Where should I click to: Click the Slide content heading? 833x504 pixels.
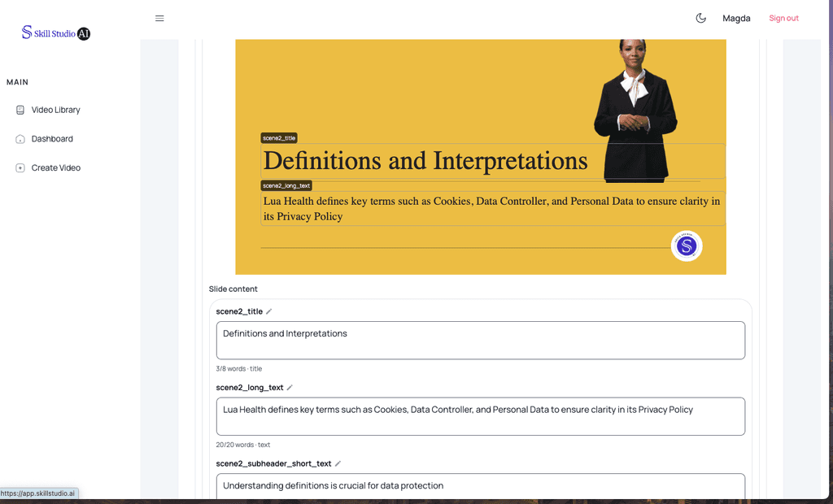[x=233, y=289]
